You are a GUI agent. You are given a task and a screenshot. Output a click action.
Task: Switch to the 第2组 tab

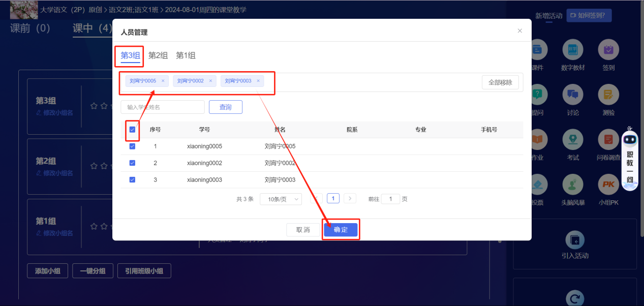tap(158, 56)
